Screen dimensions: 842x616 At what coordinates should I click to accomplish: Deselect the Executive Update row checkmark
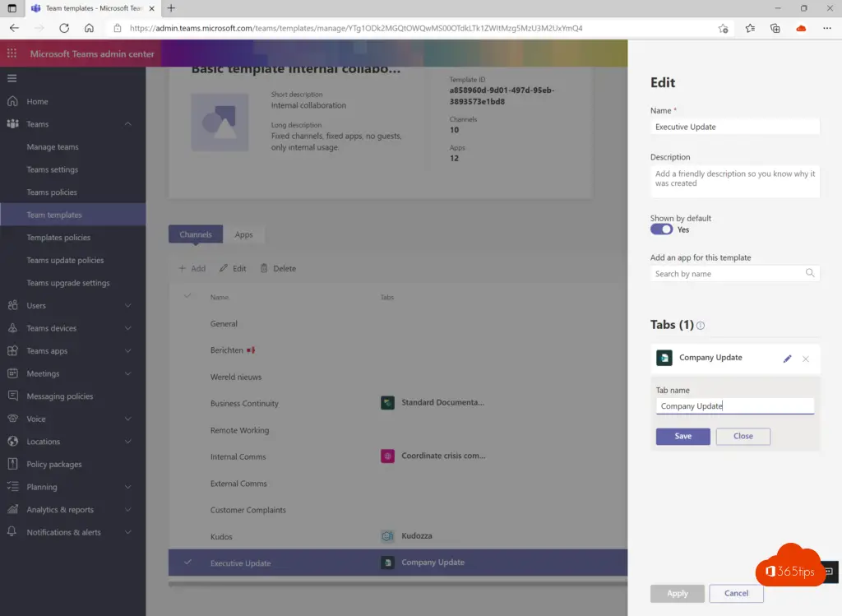point(187,563)
